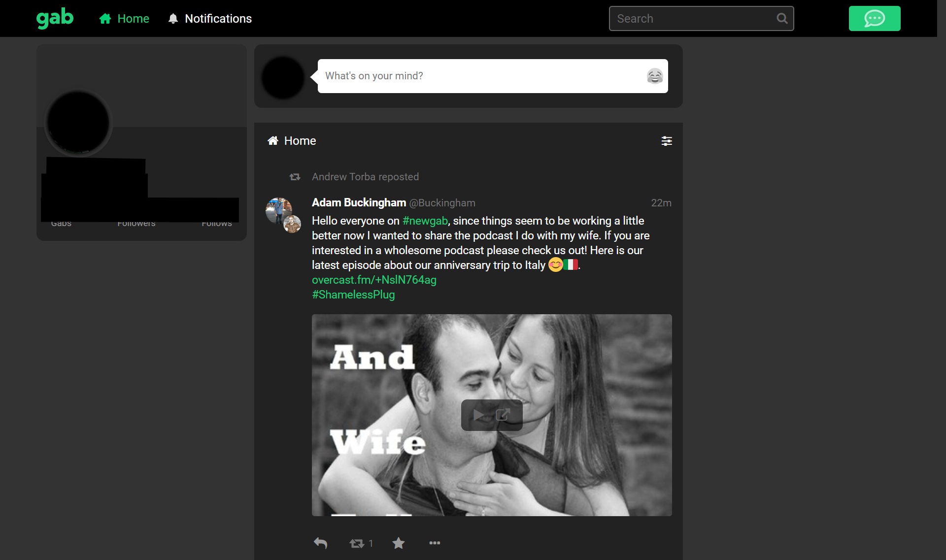Open chat via the green speech bubble
The image size is (946, 560).
[x=875, y=18]
